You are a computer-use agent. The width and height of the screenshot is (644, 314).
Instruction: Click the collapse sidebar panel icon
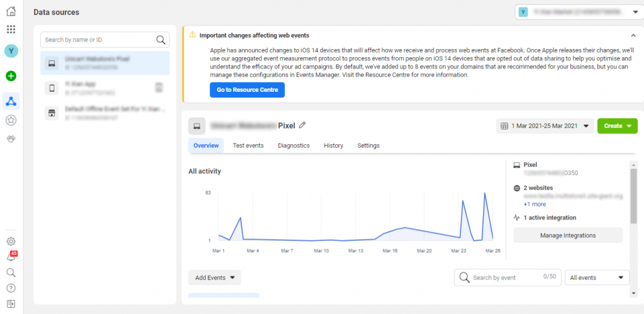(x=11, y=304)
